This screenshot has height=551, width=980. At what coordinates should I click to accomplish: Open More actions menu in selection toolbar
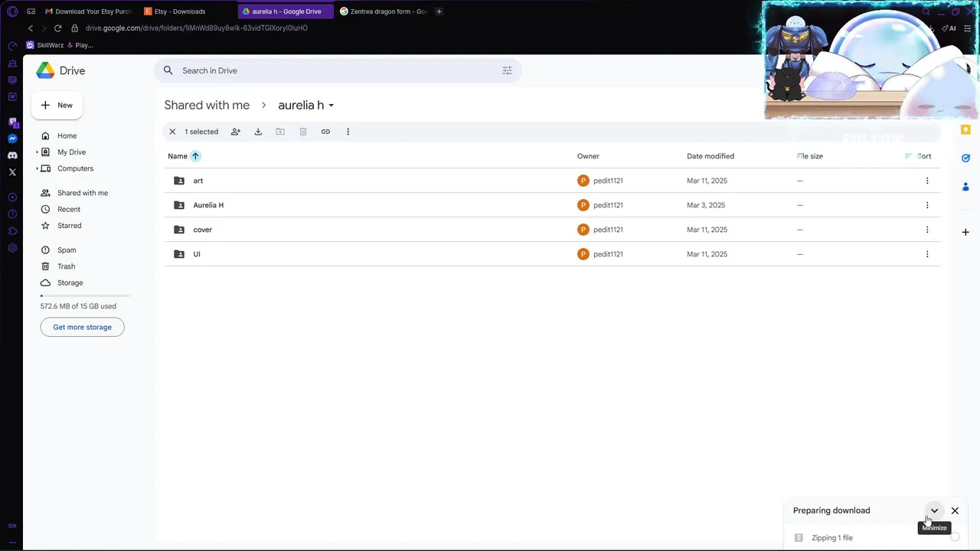click(348, 132)
